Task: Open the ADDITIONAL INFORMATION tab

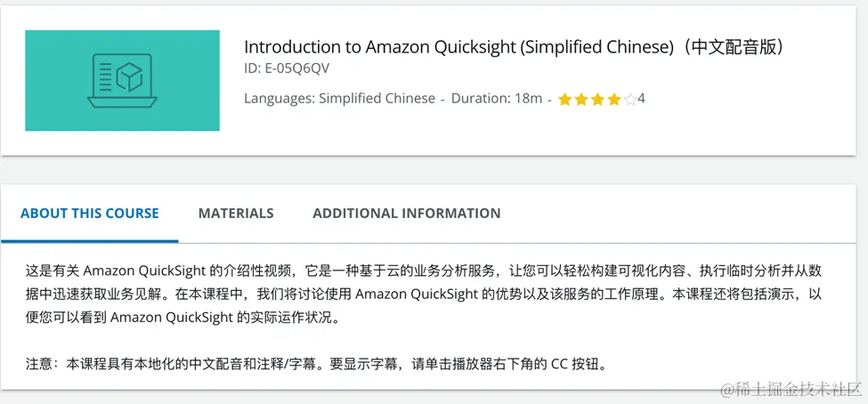Action: point(406,213)
